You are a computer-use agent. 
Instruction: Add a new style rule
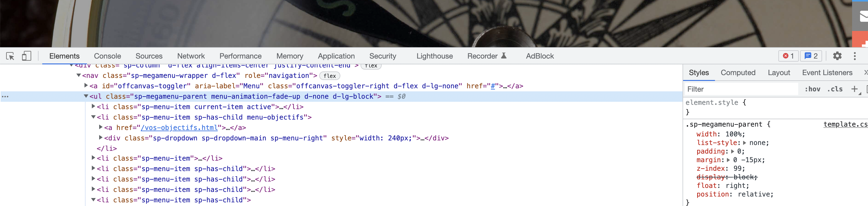pos(854,89)
